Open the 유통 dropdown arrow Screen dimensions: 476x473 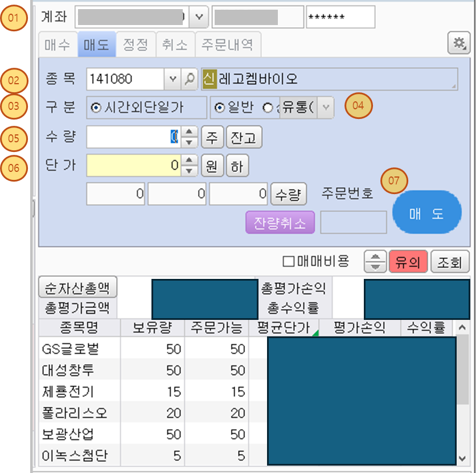pyautogui.click(x=326, y=108)
